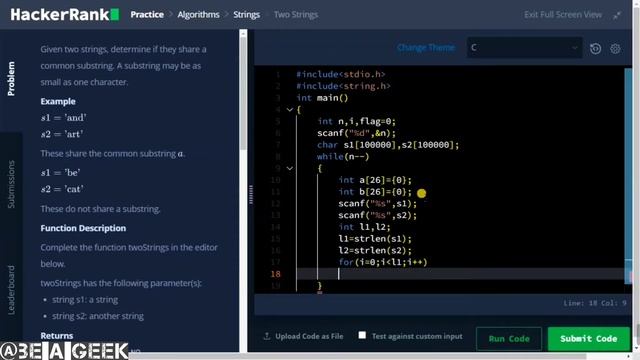Click the 'int b[26]={0};' code line

[375, 192]
